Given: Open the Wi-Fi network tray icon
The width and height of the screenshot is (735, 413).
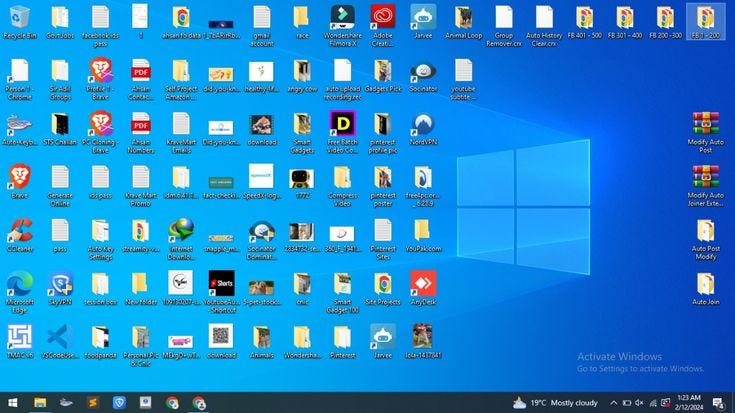Looking at the screenshot, I should tap(652, 403).
